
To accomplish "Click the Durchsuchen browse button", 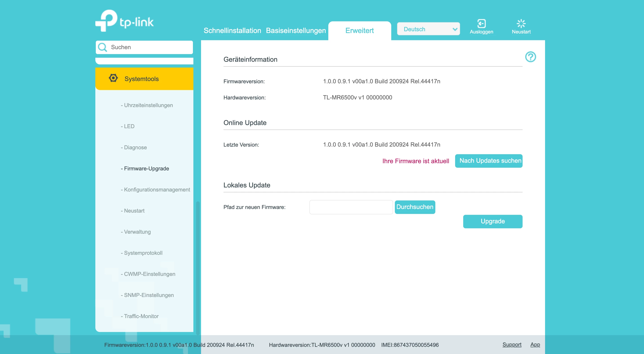I will point(414,207).
